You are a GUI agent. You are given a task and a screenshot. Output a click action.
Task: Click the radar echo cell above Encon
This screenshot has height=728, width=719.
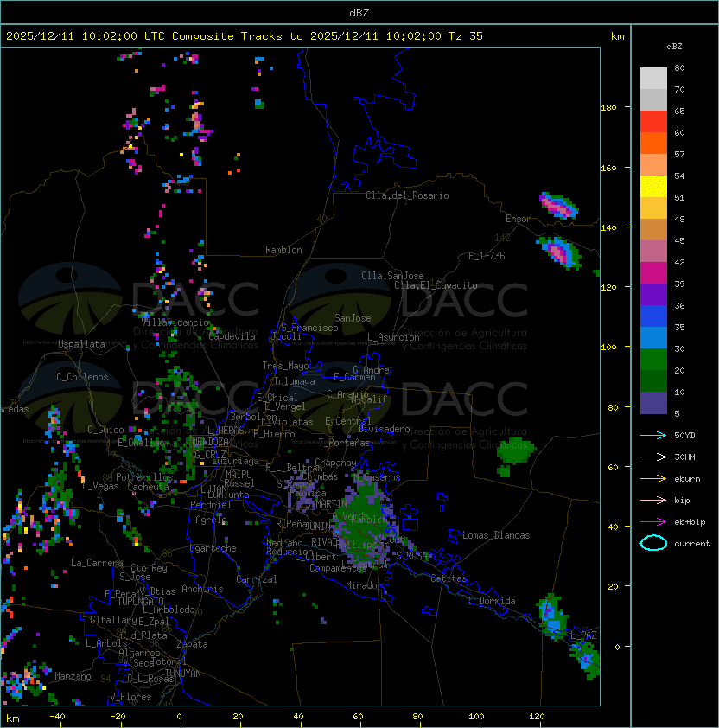(559, 206)
